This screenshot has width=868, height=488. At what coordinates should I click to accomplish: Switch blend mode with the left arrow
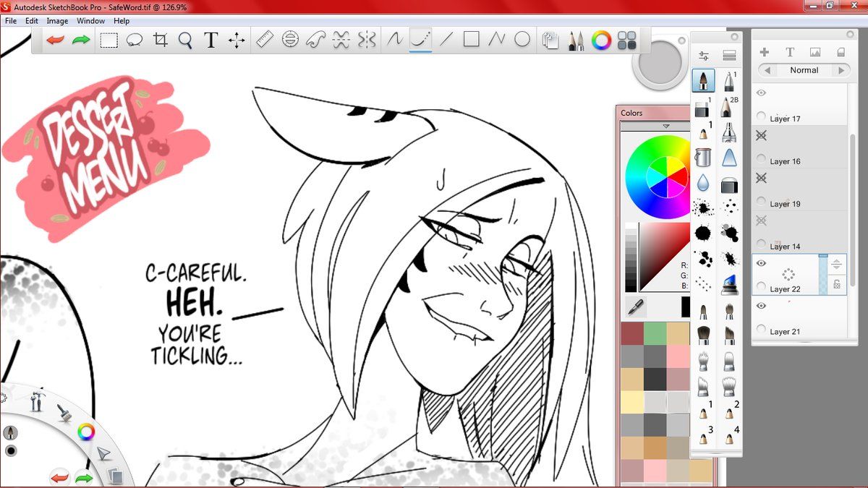[767, 70]
